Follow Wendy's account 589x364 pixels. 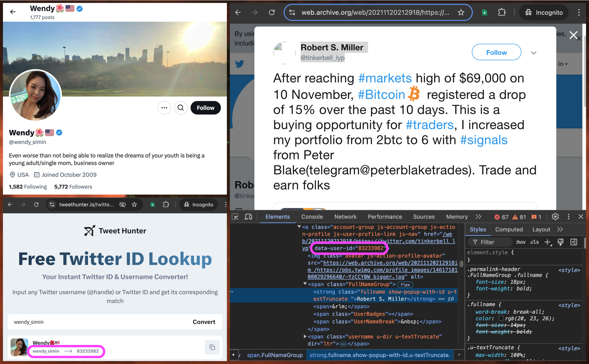tap(205, 107)
